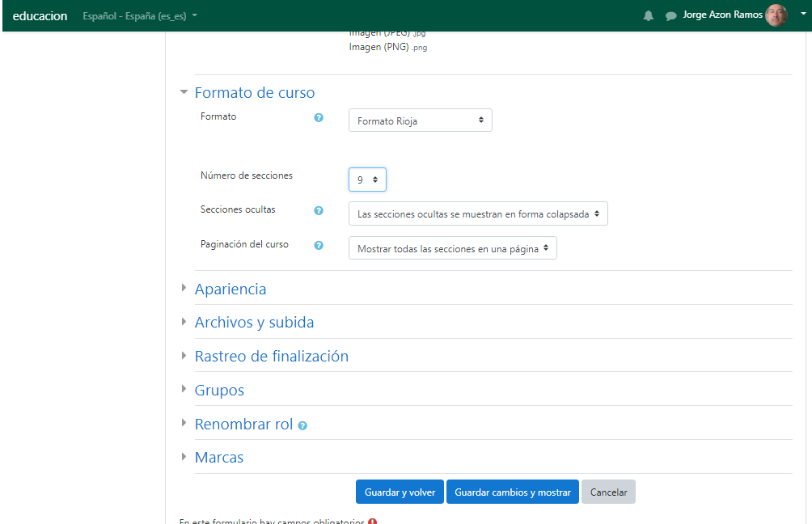Click the Guardar y volver button
This screenshot has height=524, width=812.
click(x=400, y=492)
